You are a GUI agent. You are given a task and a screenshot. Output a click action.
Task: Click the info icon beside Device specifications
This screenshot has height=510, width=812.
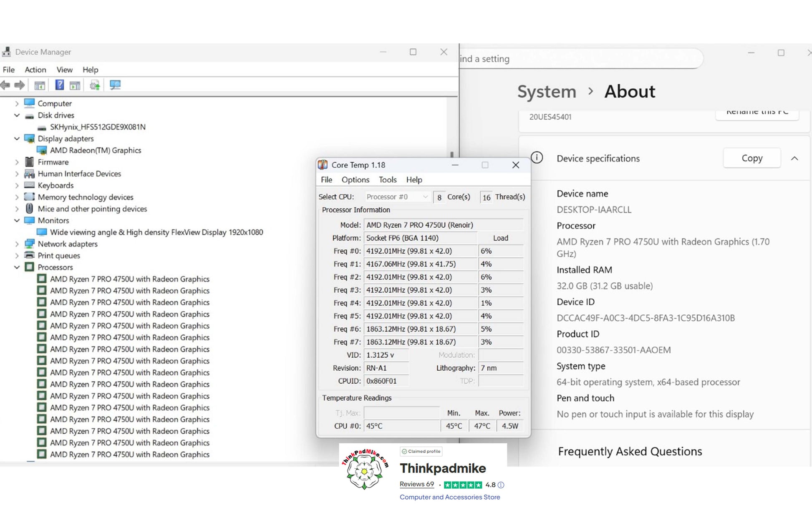point(537,158)
